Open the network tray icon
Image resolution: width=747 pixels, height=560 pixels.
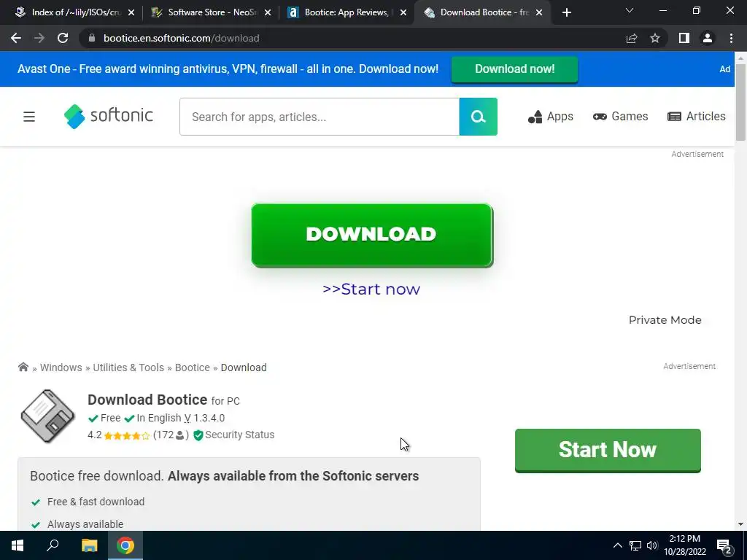pos(635,545)
